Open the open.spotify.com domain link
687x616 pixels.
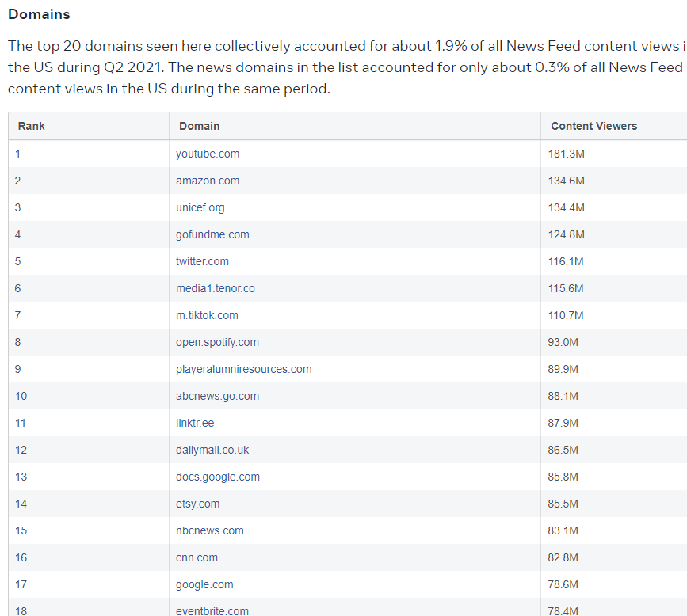[217, 342]
